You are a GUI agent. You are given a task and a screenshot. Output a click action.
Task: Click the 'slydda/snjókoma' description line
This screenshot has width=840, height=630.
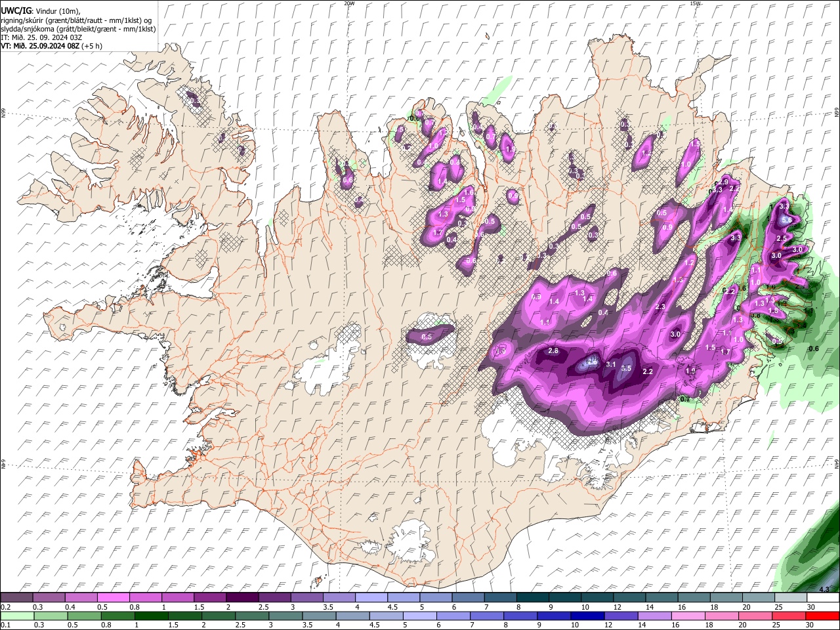tap(78, 29)
